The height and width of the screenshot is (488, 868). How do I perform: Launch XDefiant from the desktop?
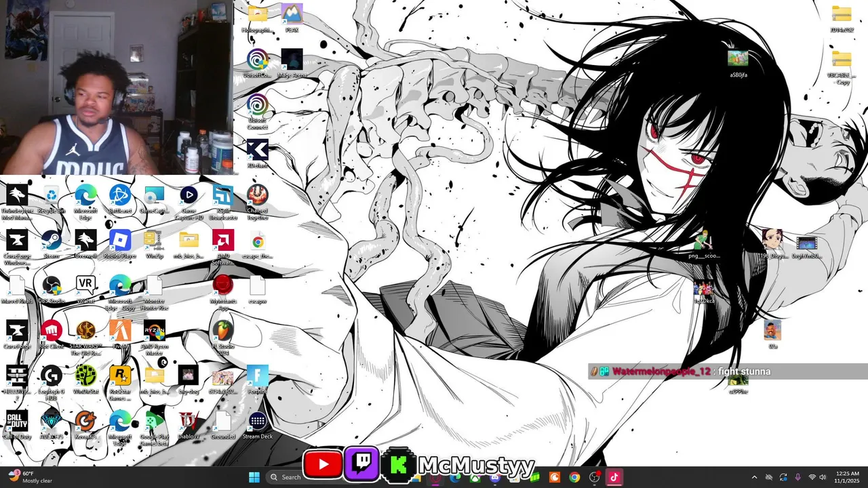(x=257, y=155)
